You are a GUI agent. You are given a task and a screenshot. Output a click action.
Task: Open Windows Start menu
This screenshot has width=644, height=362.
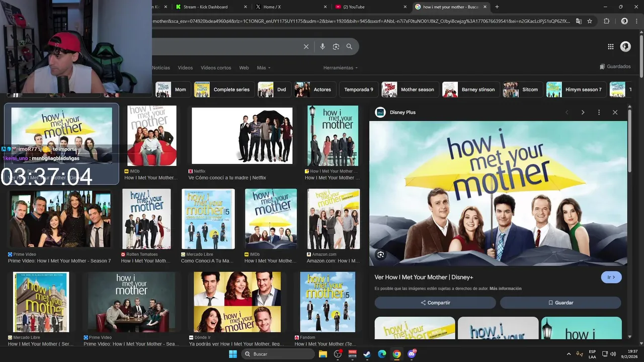click(x=233, y=354)
